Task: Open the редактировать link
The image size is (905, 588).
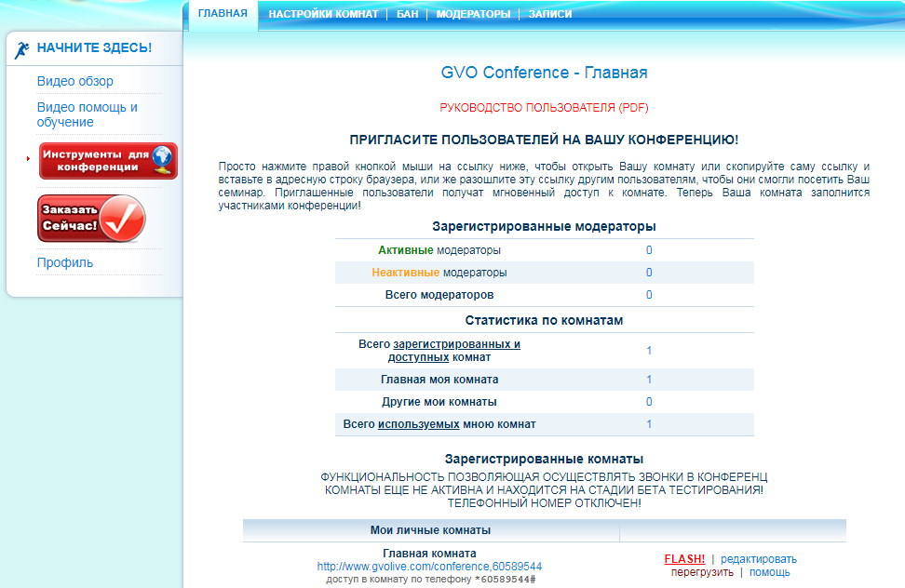Action: coord(761,559)
